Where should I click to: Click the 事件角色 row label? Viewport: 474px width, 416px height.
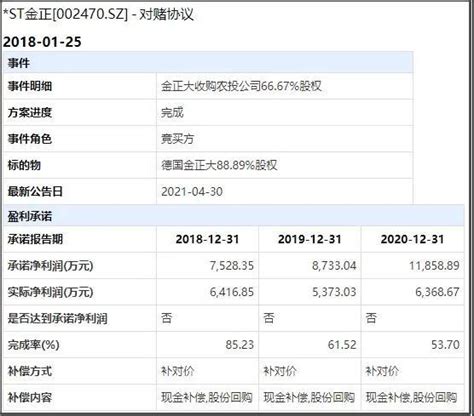pos(30,139)
